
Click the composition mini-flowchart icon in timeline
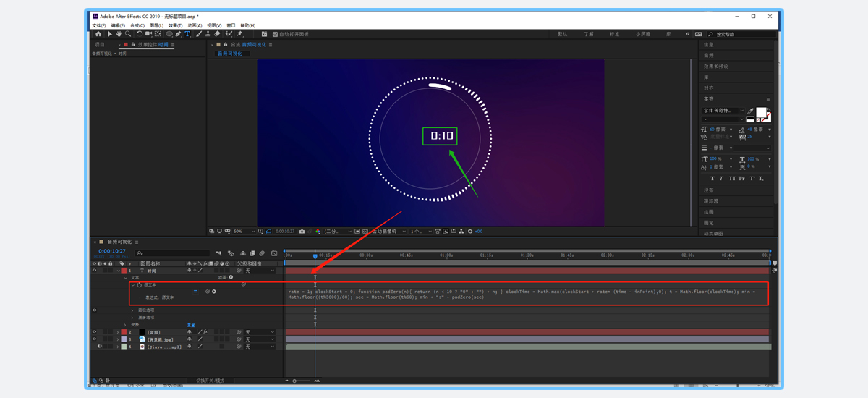coord(218,253)
